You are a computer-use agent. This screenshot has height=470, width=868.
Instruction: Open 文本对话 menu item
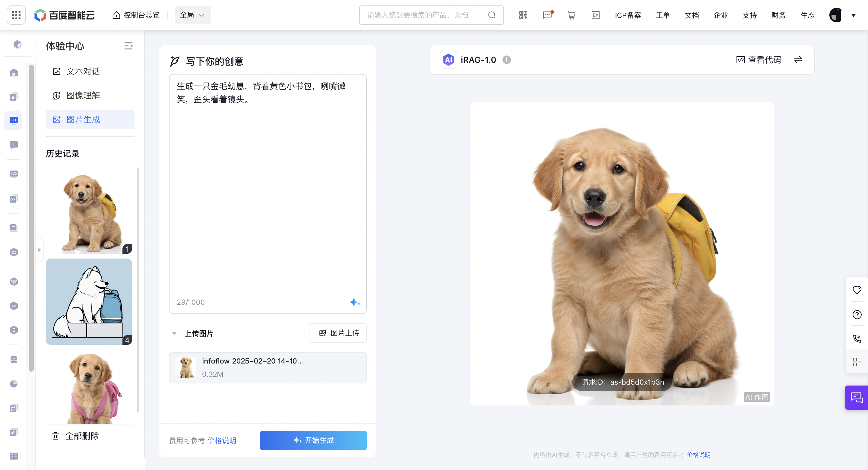click(90, 71)
